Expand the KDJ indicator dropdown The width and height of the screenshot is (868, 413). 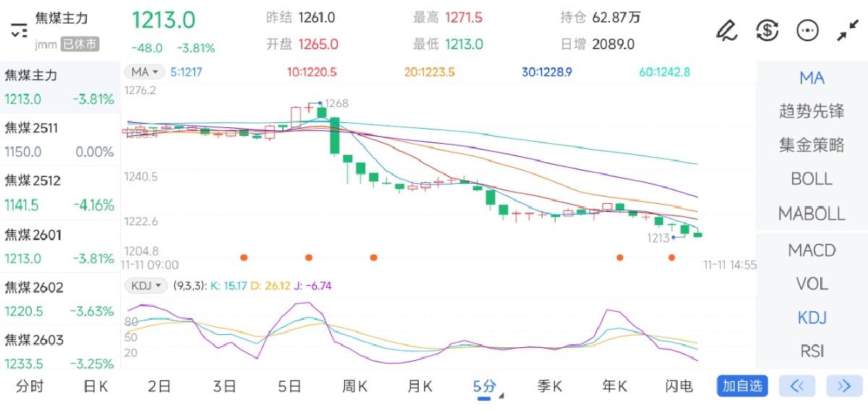point(147,286)
